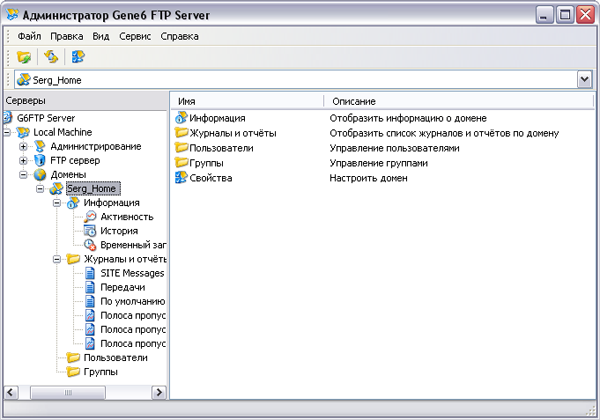Click the G6FTP Server root icon

[8, 118]
